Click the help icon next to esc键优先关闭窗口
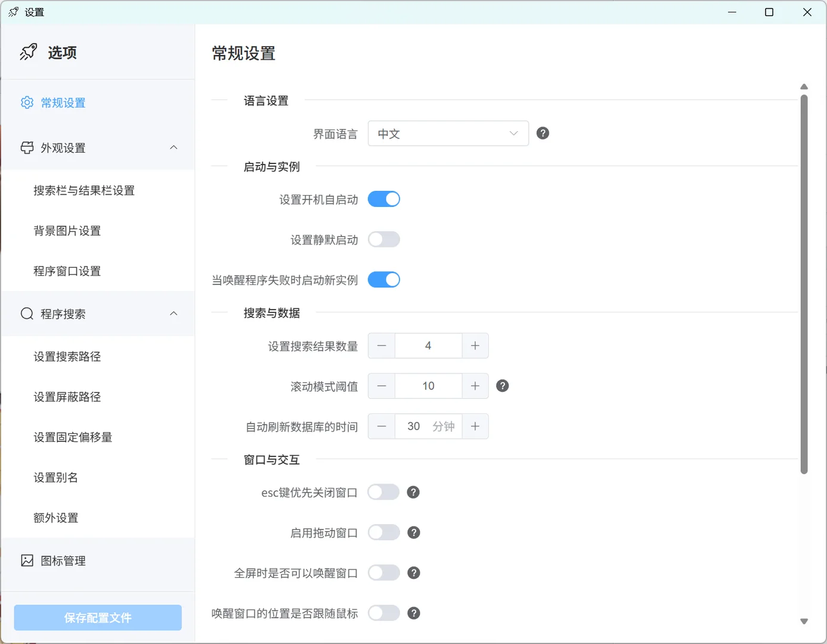The height and width of the screenshot is (644, 827). click(x=413, y=492)
